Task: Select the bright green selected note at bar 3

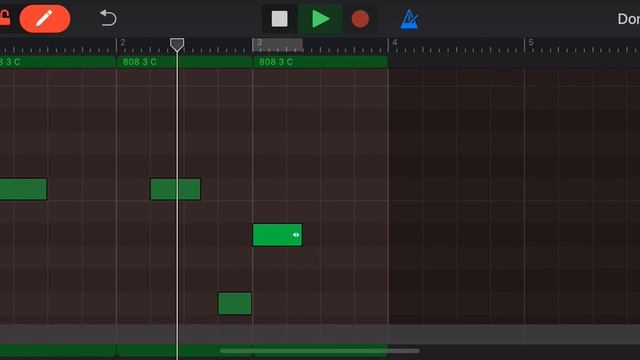Action: pos(278,235)
